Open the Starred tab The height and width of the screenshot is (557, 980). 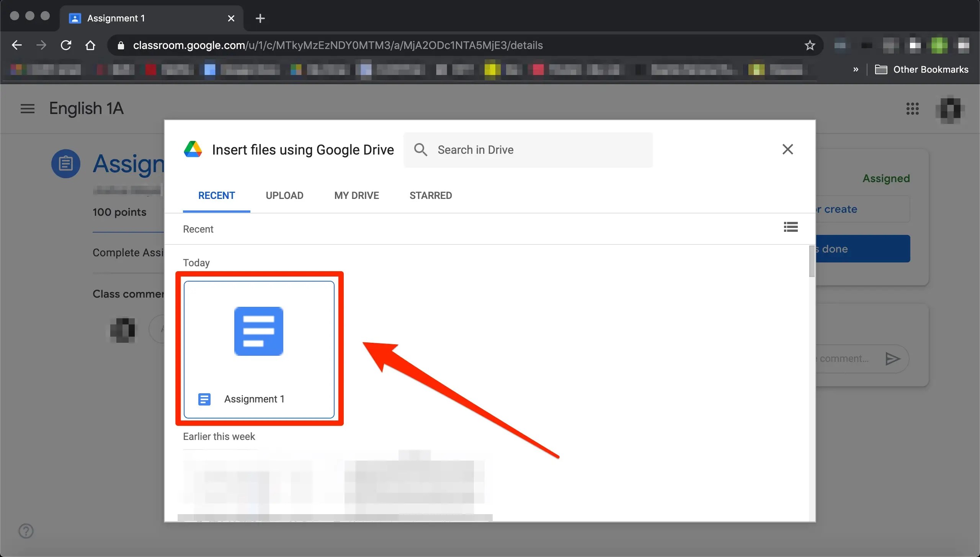tap(431, 195)
